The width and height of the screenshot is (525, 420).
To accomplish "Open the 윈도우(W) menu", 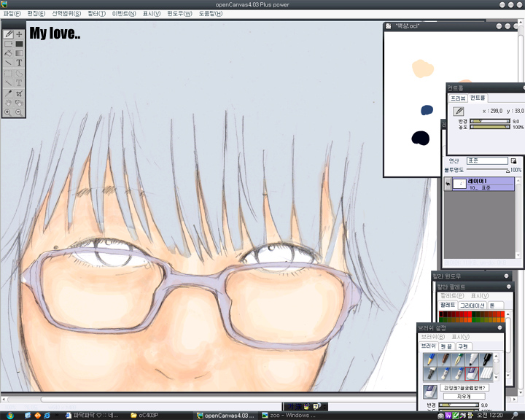I will coord(180,13).
